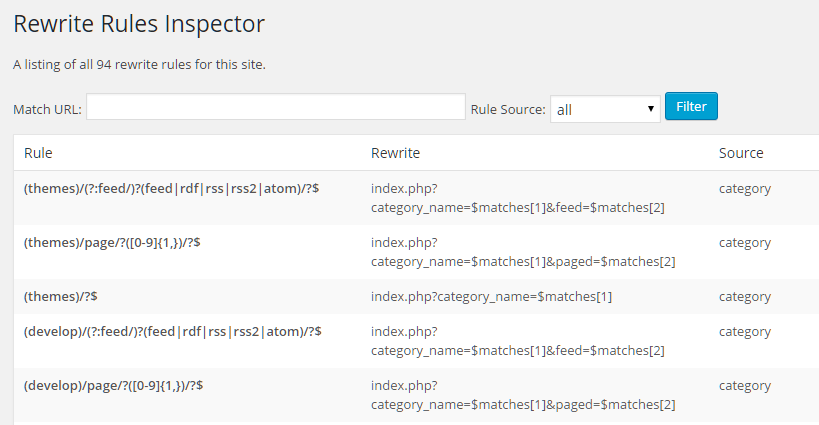Click rewrite value of the (themes) feed rule
The image size is (819, 425).
pos(518,198)
